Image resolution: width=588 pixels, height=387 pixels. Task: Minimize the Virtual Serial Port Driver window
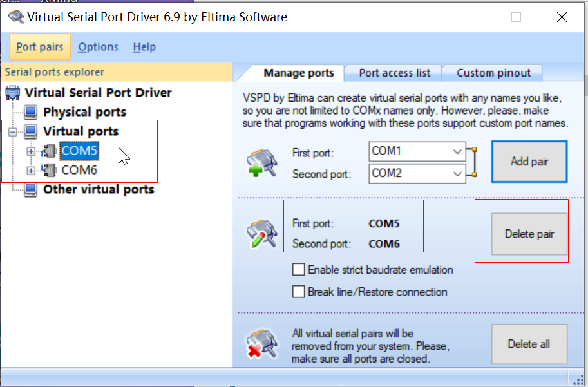click(x=471, y=17)
